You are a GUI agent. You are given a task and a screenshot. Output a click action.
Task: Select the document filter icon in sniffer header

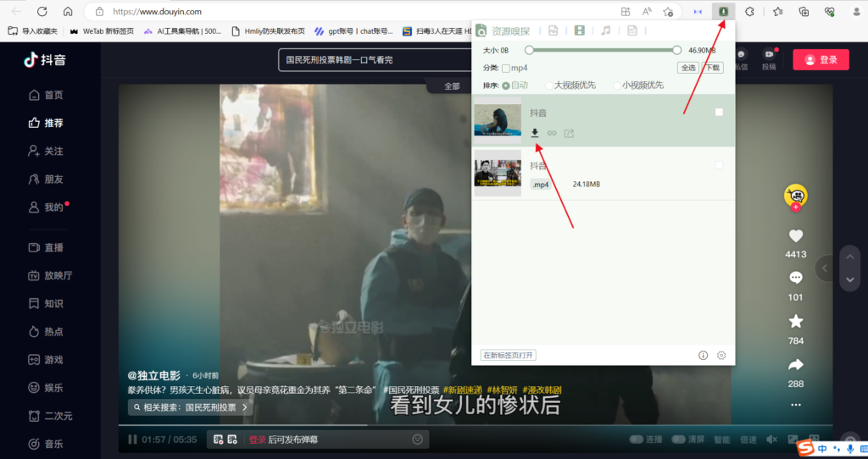tap(632, 30)
